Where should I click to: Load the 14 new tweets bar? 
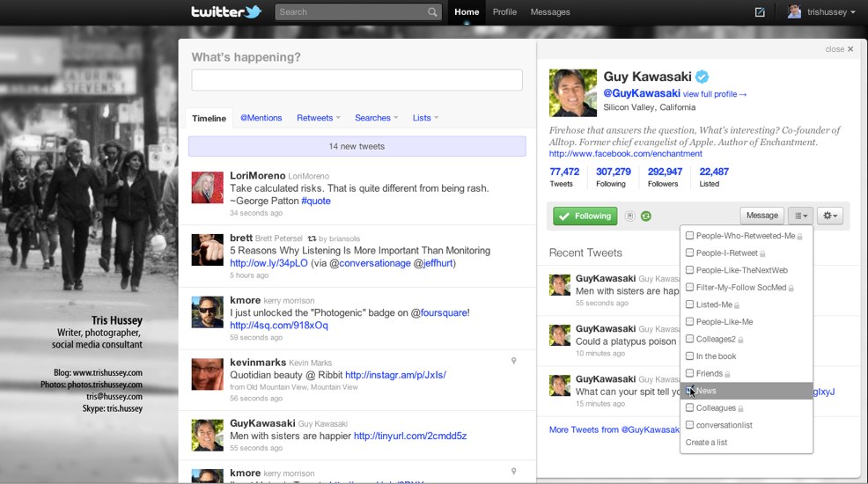357,147
